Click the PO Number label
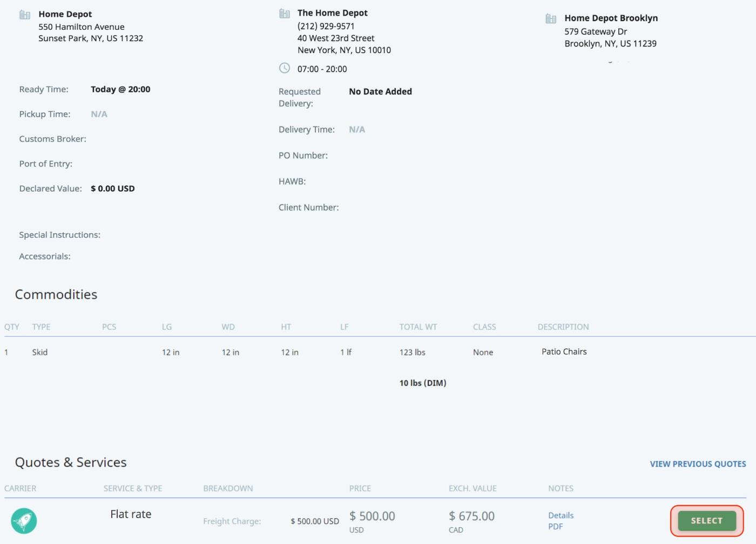 point(303,156)
